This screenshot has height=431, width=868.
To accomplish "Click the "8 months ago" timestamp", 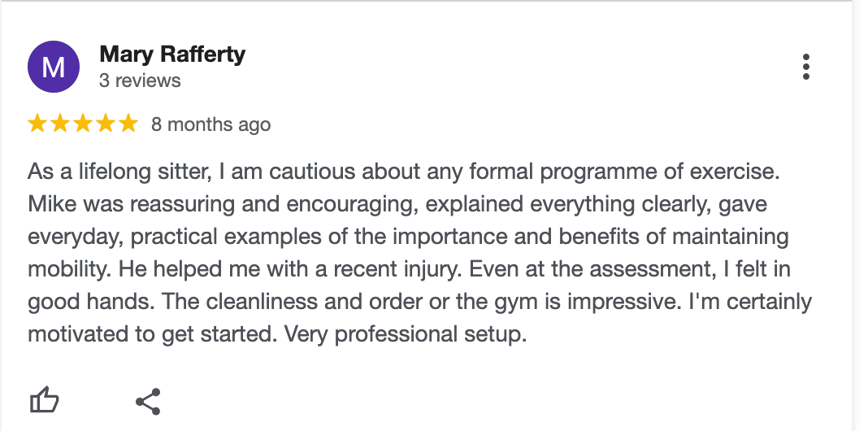I will click(210, 124).
